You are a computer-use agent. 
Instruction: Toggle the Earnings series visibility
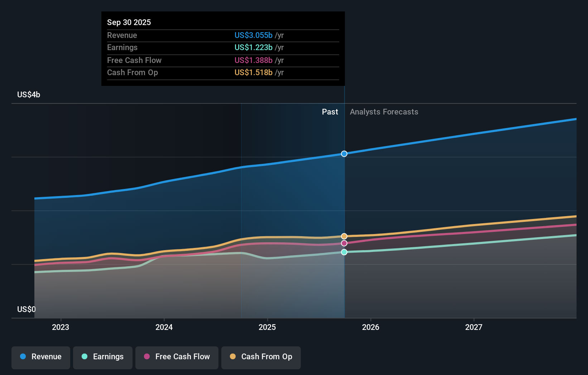pyautogui.click(x=103, y=357)
